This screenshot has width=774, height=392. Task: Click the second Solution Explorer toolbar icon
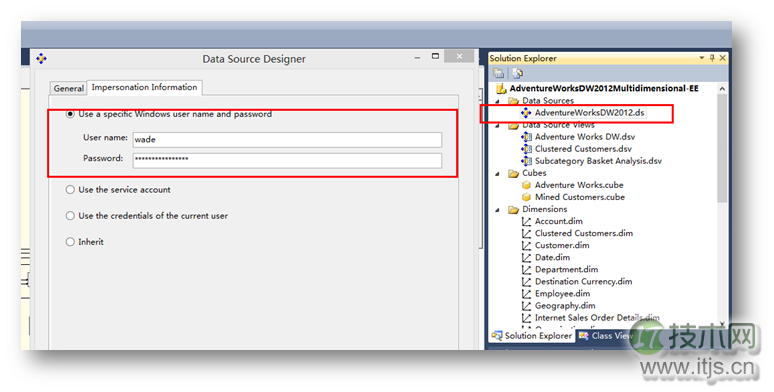(517, 74)
